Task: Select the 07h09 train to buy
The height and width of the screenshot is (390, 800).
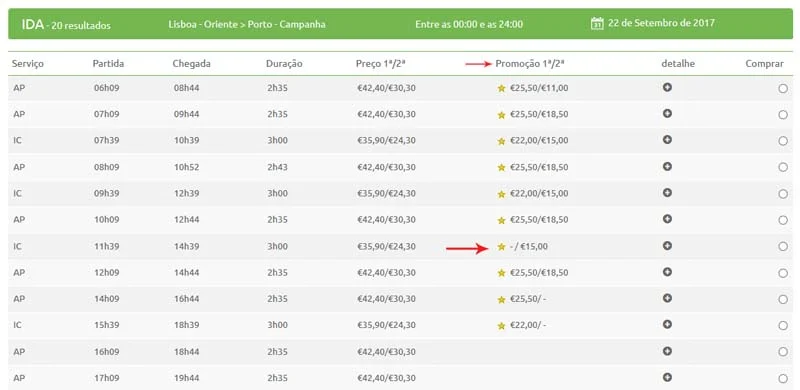Action: click(783, 115)
